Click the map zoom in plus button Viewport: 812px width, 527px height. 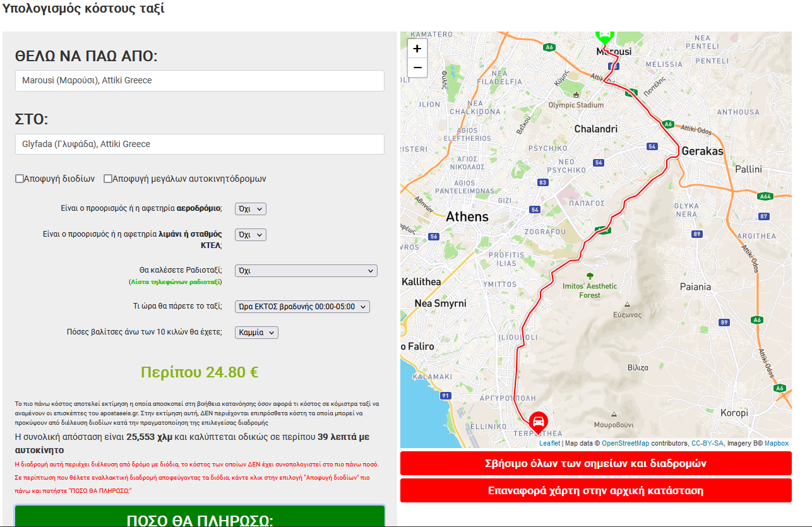(x=417, y=49)
